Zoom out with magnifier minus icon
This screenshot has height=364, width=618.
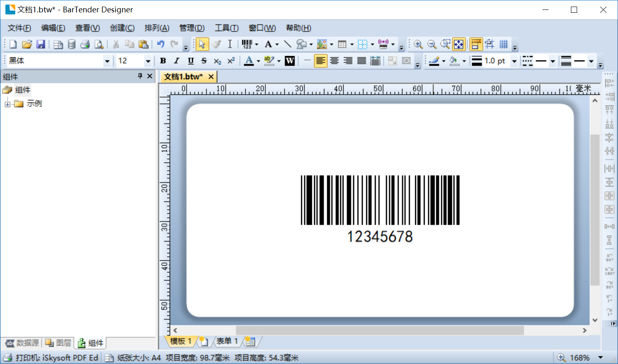click(432, 44)
